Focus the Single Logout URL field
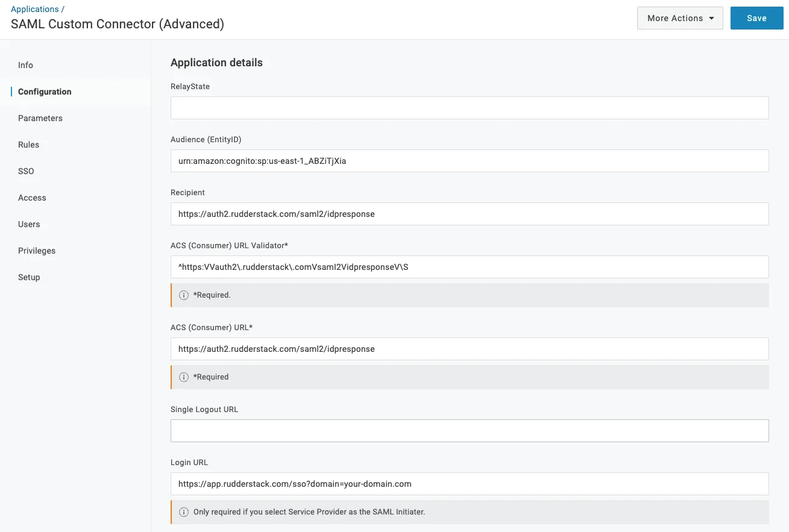The width and height of the screenshot is (789, 532). click(470, 431)
